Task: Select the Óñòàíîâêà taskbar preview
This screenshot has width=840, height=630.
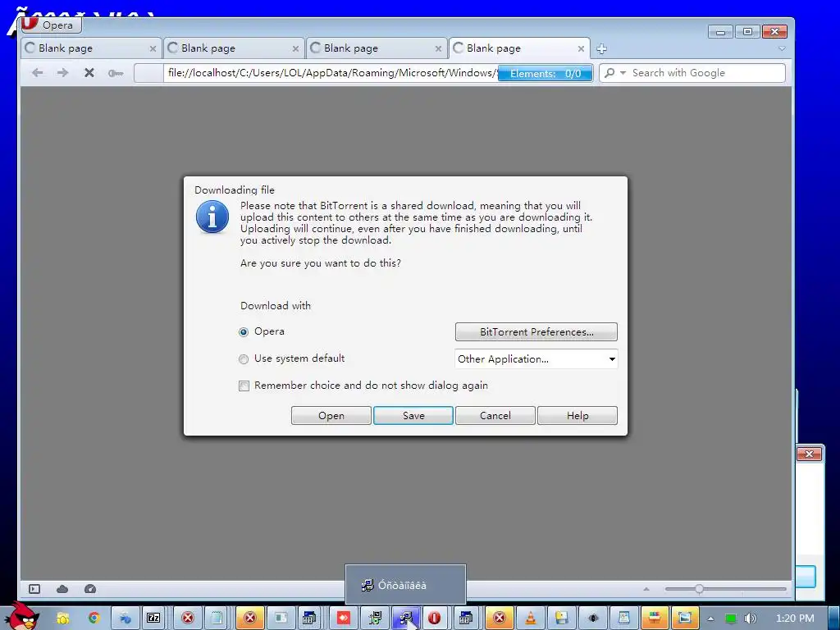Action: point(405,585)
